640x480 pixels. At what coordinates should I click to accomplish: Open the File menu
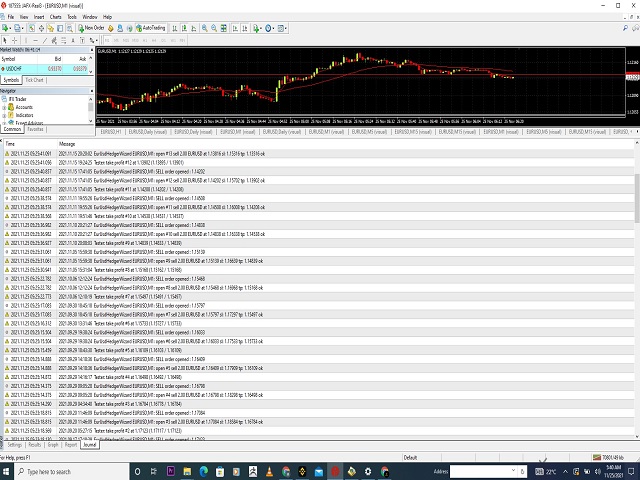(x=11, y=17)
